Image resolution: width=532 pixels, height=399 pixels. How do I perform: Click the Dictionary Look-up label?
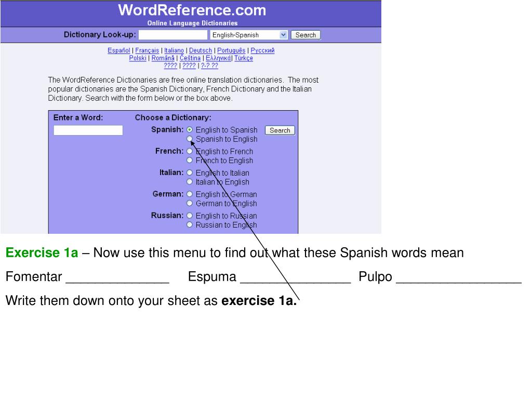100,35
